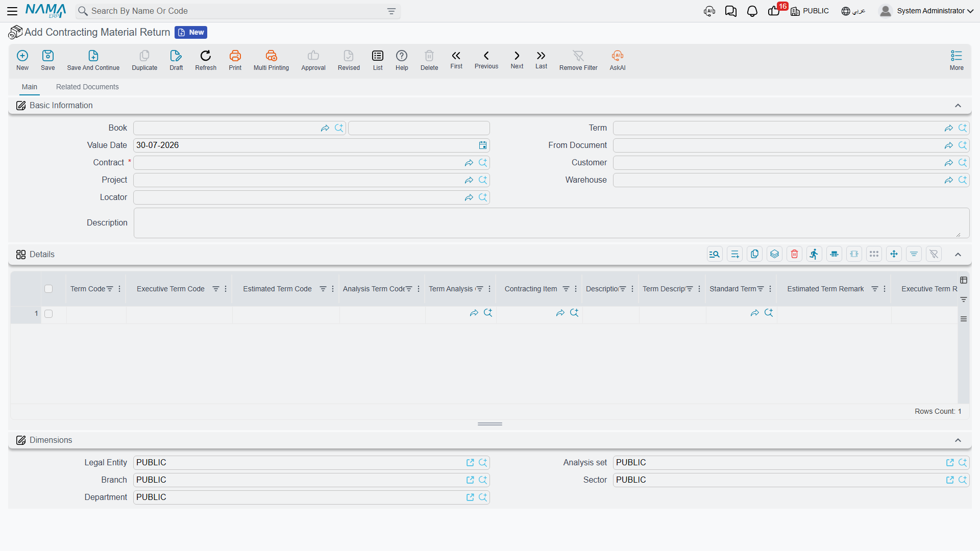Screen dimensions: 980x551
Task: Open AskAI assistant
Action: (618, 60)
